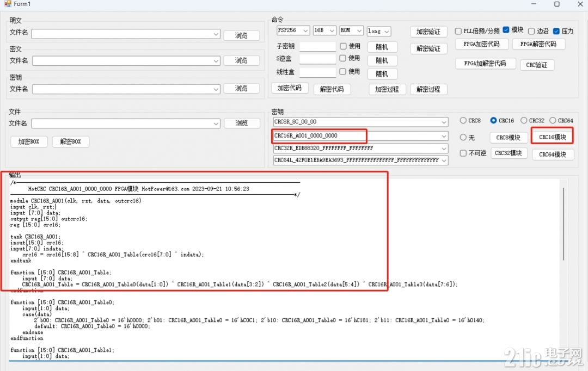Click 随机 button for S逆盒
The height and width of the screenshot is (371, 588).
point(382,60)
